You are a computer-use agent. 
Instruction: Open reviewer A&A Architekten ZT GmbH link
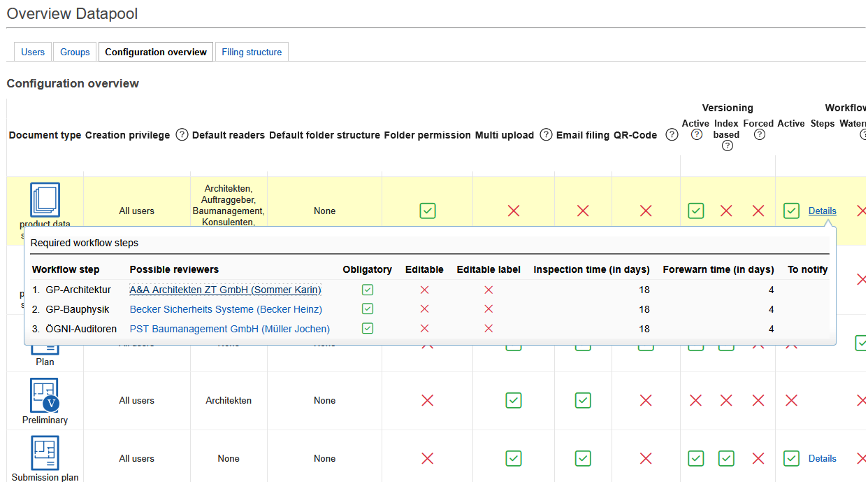click(x=225, y=290)
